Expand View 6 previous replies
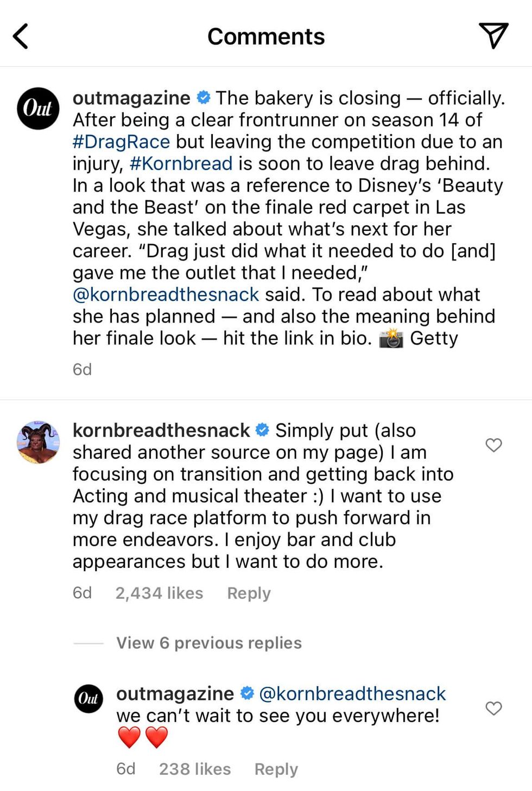 [208, 643]
